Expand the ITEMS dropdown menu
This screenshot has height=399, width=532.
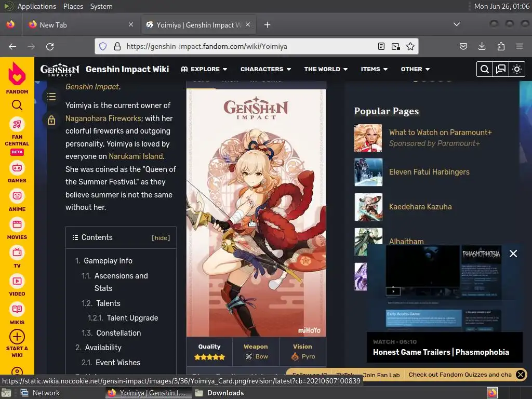click(x=374, y=69)
